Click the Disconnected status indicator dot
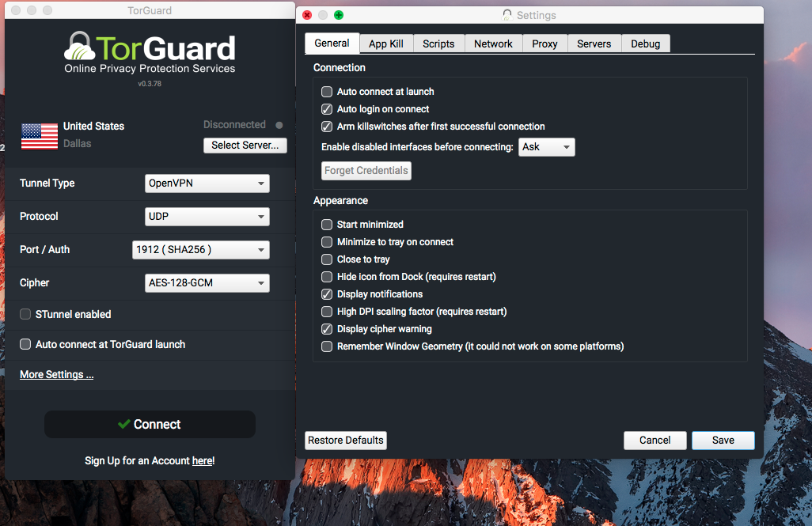Viewport: 812px width, 526px height. tap(279, 125)
